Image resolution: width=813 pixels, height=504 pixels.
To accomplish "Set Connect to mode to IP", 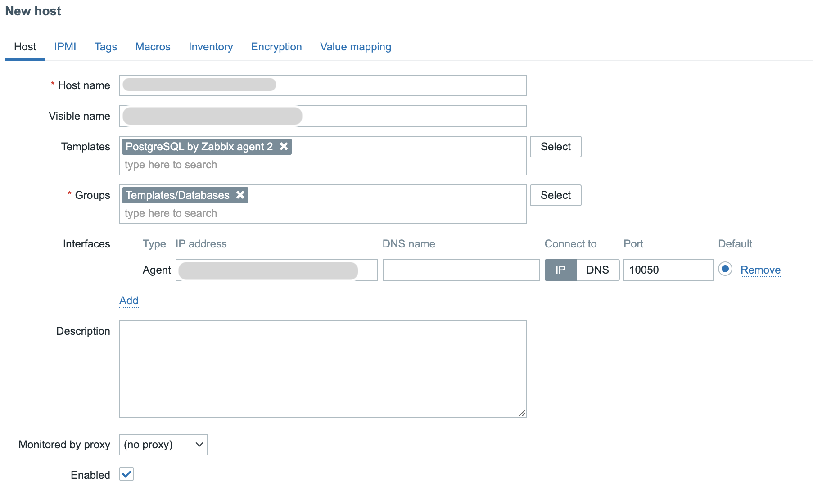I will click(560, 270).
